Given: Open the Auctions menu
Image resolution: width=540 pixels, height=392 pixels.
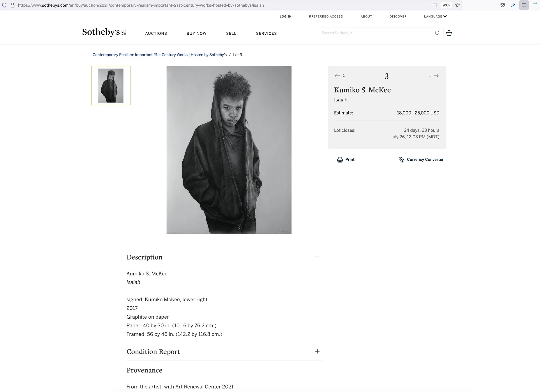Looking at the screenshot, I should 156,33.
